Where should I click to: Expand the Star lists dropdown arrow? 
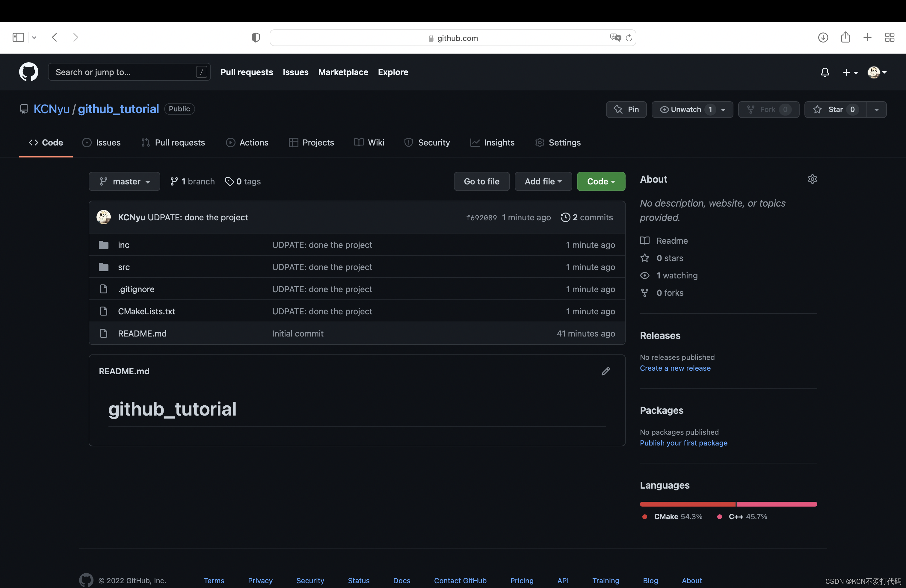[876, 110]
